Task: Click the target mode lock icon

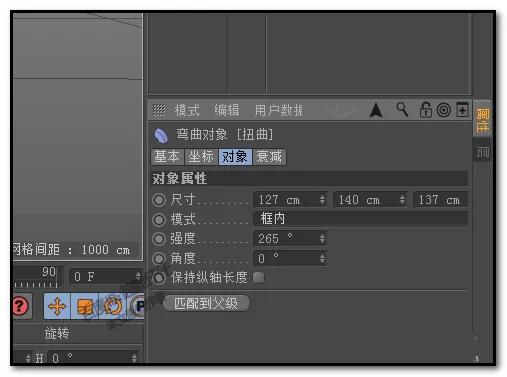Action: (x=443, y=110)
